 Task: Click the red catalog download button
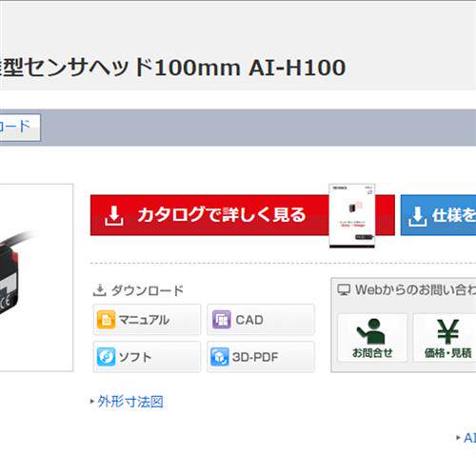(x=243, y=215)
